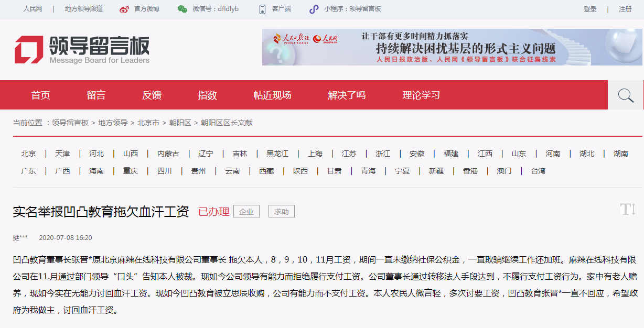Select the 上海 province link
The height and width of the screenshot is (328, 644).
(316, 154)
